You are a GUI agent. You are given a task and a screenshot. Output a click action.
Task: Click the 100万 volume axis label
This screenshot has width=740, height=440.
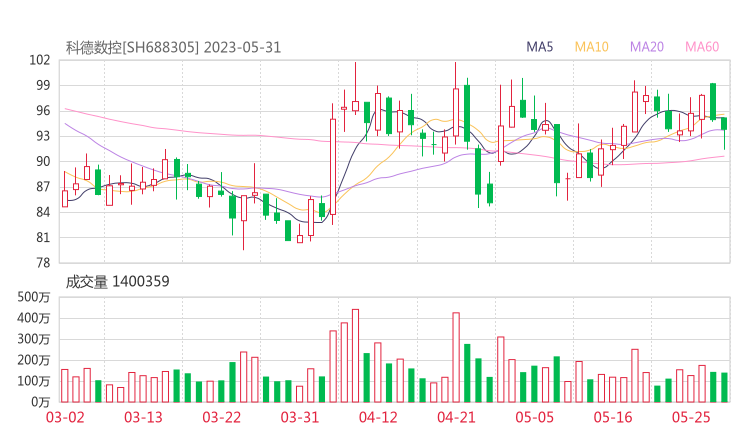[x=34, y=381]
